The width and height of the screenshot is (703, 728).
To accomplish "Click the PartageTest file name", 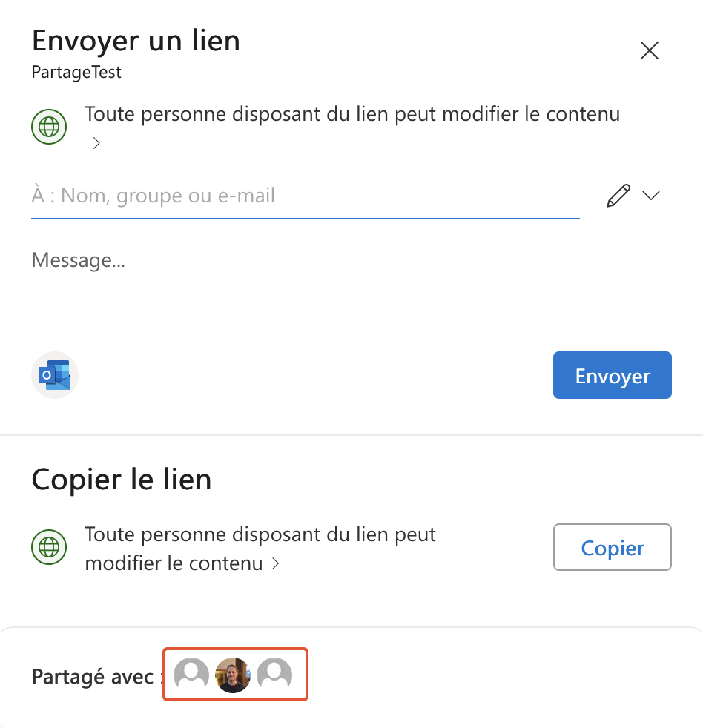I will tap(76, 73).
